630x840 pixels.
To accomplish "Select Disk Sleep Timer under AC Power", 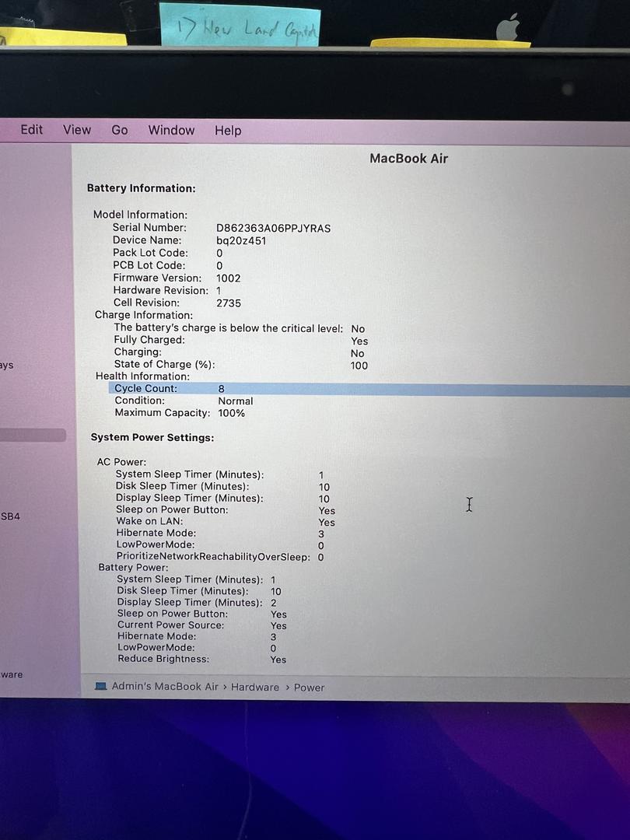I will click(183, 486).
